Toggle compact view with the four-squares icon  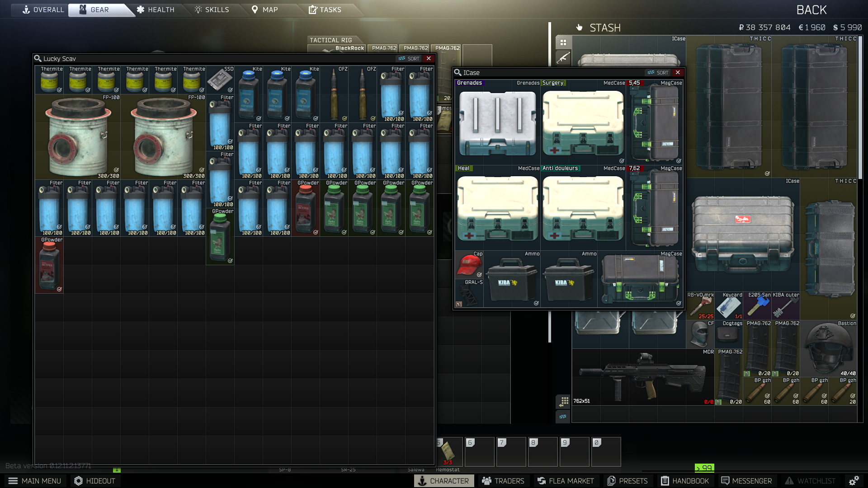click(563, 42)
